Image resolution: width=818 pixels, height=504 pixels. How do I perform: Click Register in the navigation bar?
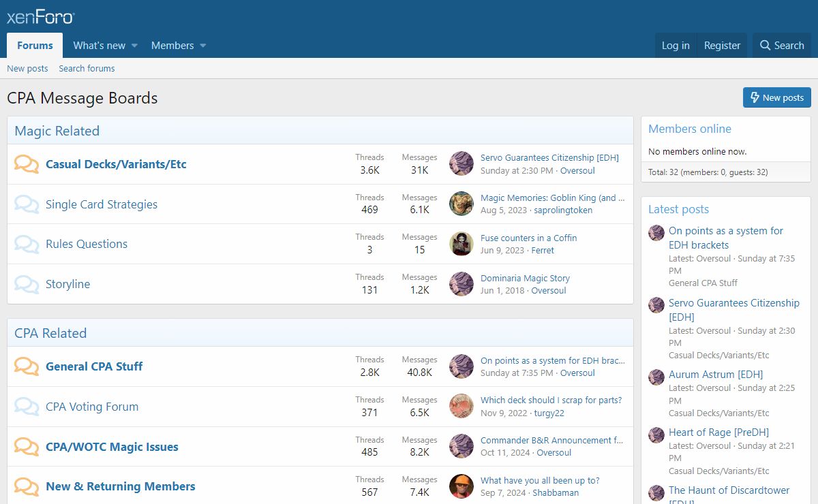point(722,46)
